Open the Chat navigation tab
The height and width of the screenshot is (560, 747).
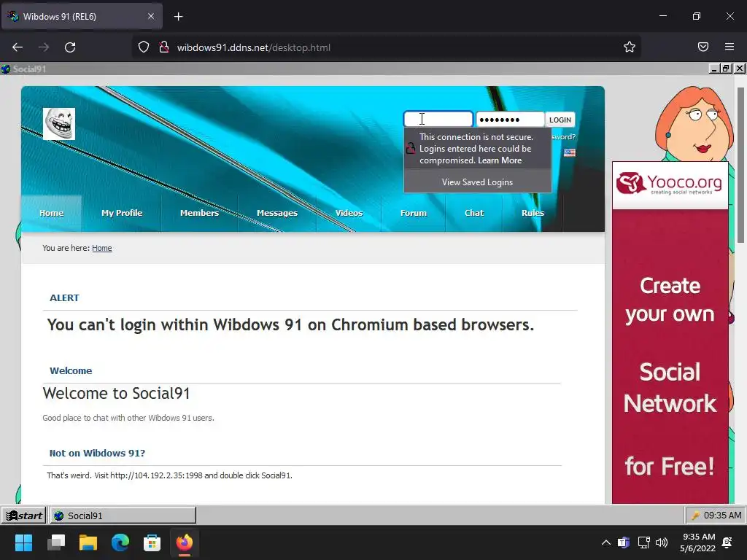pos(474,213)
